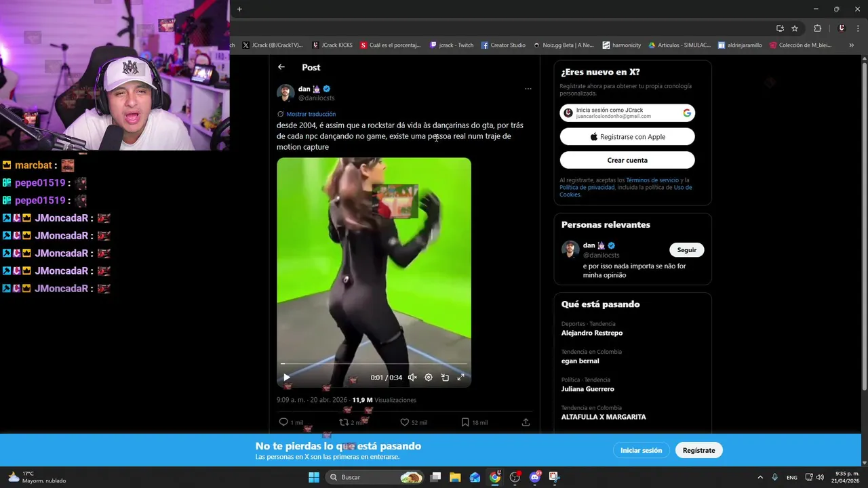Open the Chrome profile avatar
Viewport: 868px width, 488px height.
[842, 28]
